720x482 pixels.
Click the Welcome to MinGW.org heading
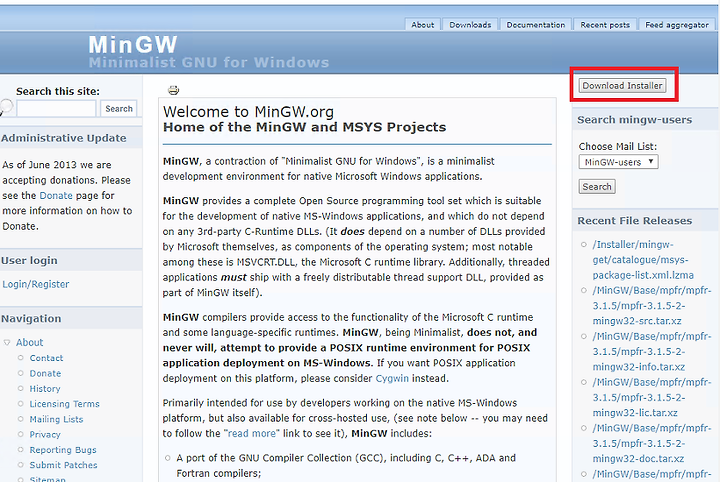click(x=248, y=112)
